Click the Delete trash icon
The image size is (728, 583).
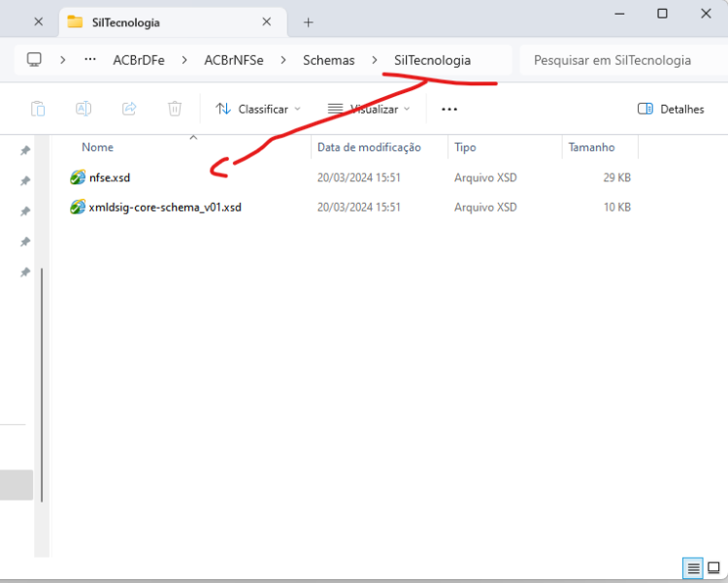(x=175, y=109)
